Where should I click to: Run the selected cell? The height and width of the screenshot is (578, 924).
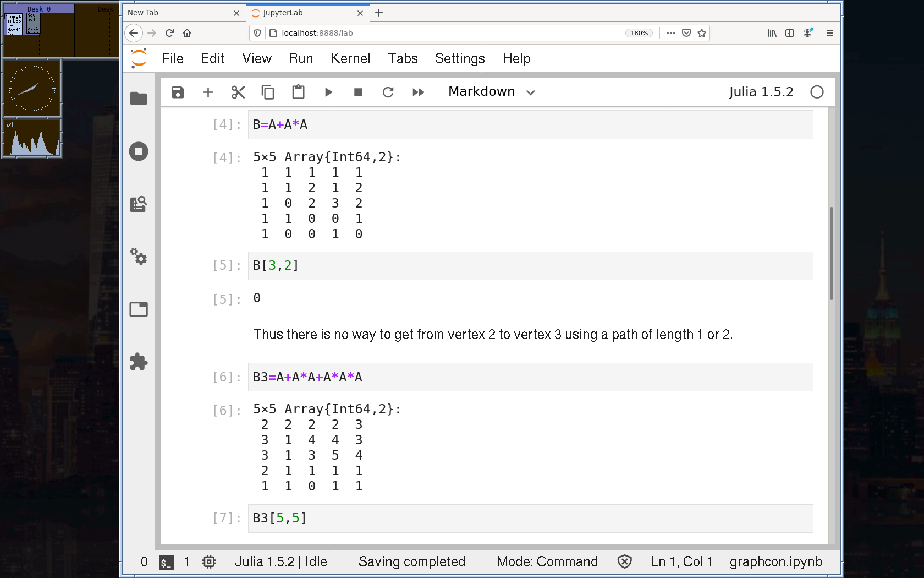(328, 92)
